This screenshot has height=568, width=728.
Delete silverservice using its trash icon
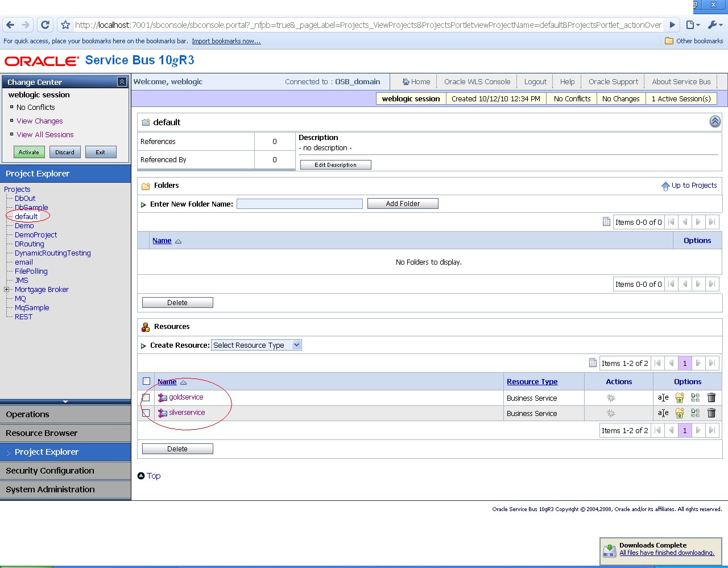pos(711,413)
